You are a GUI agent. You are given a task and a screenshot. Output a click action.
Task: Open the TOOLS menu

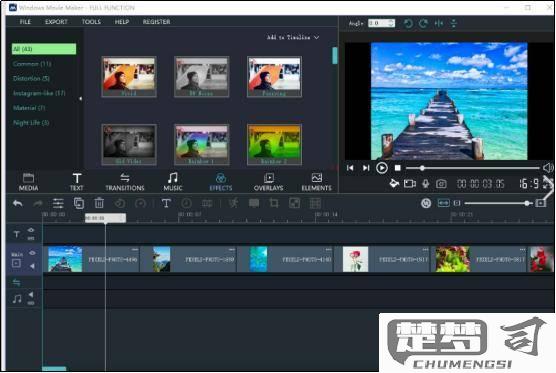pyautogui.click(x=91, y=22)
